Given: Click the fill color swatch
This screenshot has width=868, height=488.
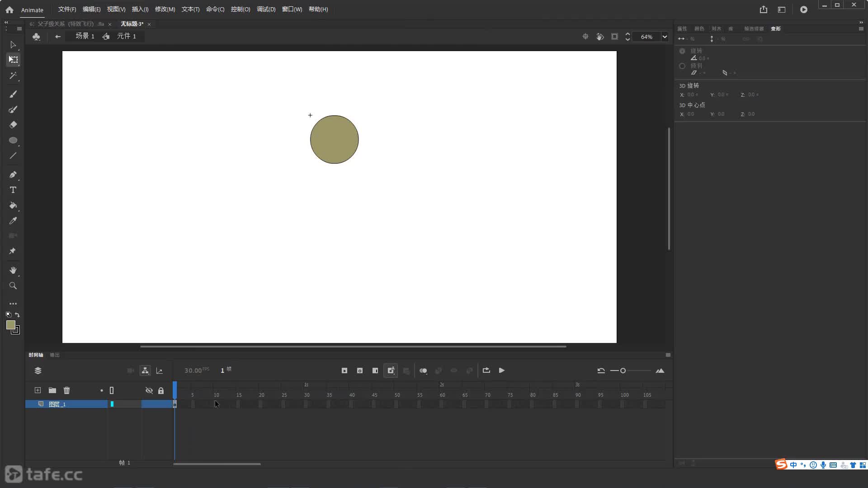Looking at the screenshot, I should [x=10, y=324].
